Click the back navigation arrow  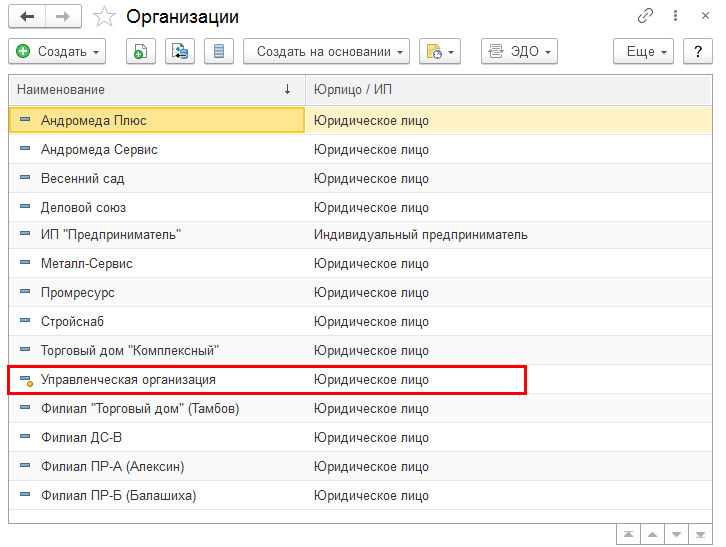pyautogui.click(x=27, y=17)
